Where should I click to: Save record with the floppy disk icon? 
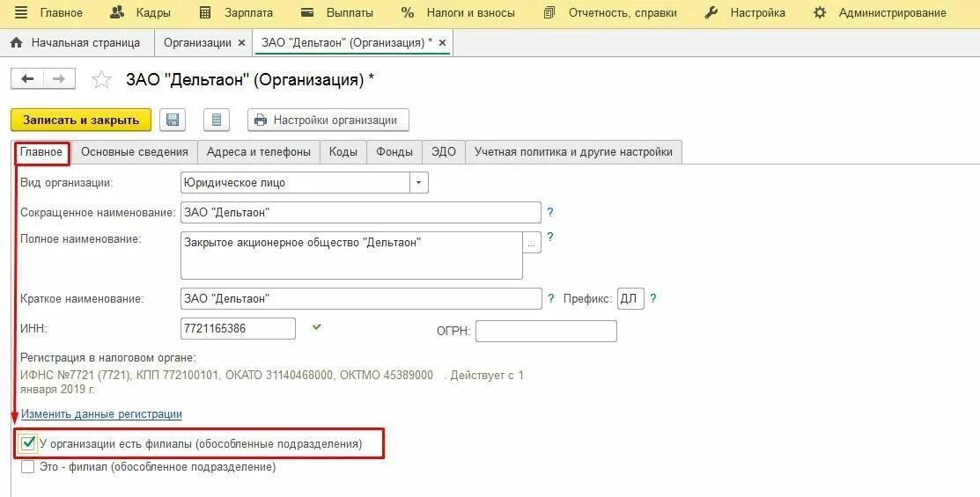coord(173,120)
